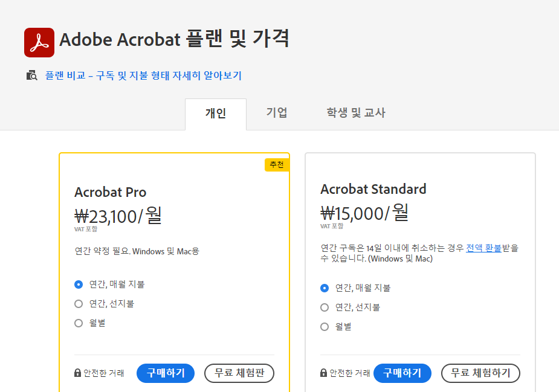Screen dimensions: 559x392
Task: Start the Acrobat Pro 무료 체험판
Action: point(239,373)
